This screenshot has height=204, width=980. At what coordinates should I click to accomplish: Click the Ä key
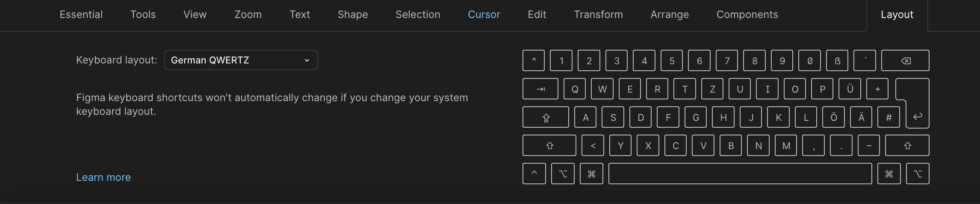(861, 117)
